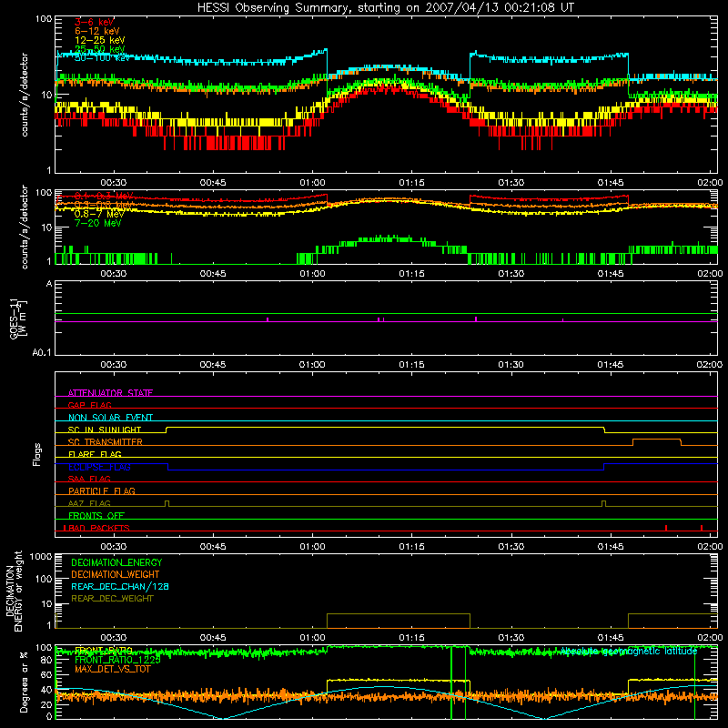This screenshot has height=728, width=728.
Task: Click the BAD_PACKETS flag label
Action: pos(98,528)
